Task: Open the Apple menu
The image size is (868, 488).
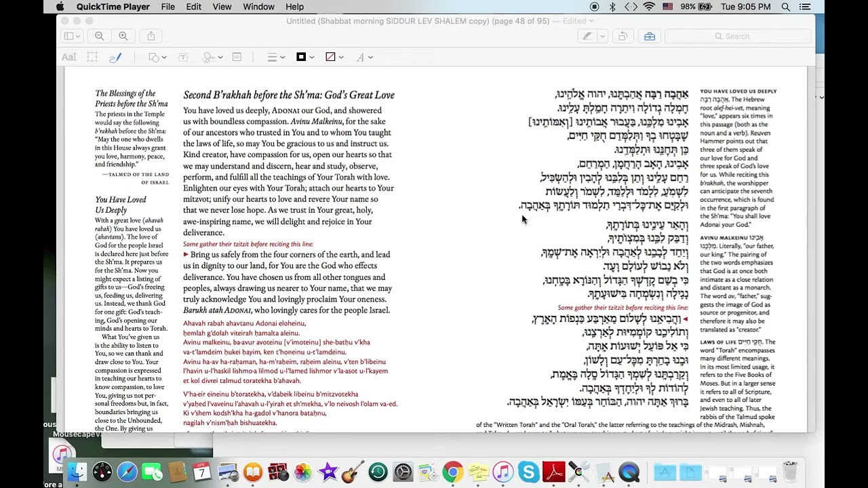Action: [x=60, y=7]
